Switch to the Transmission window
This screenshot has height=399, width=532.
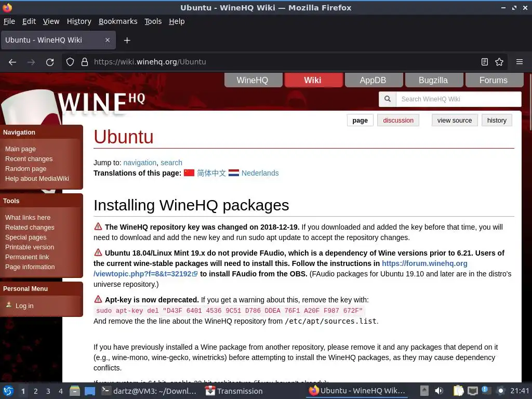[234, 391]
